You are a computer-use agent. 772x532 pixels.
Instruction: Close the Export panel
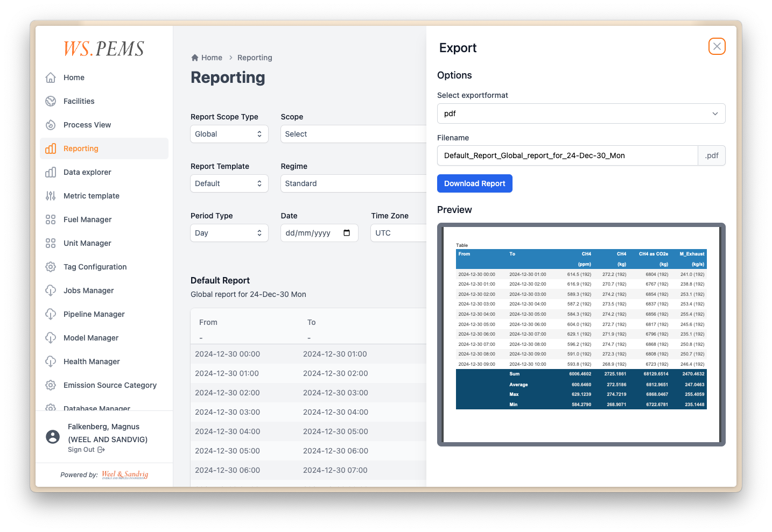click(x=717, y=46)
